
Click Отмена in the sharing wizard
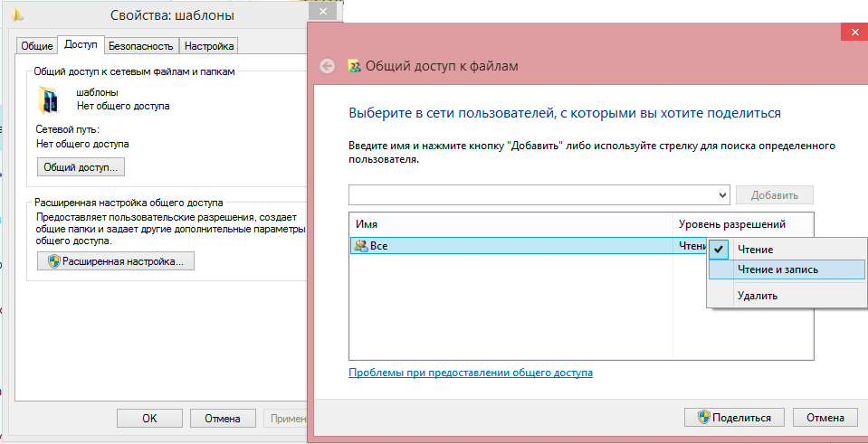click(825, 417)
